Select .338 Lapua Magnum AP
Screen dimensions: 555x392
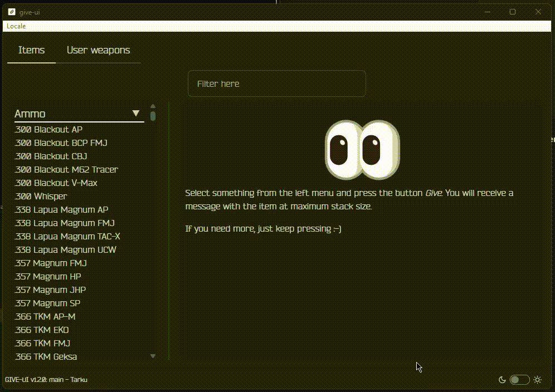61,210
